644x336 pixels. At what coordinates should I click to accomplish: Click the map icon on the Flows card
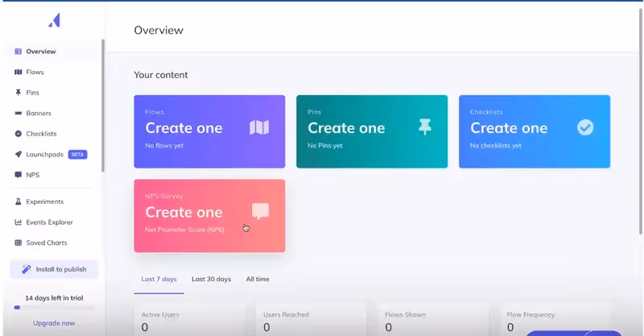click(x=259, y=127)
